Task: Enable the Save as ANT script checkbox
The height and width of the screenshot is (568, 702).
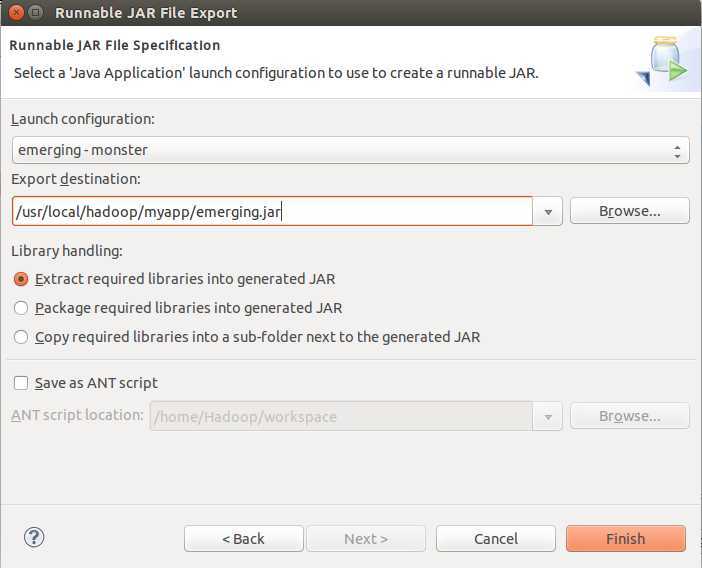Action: 21,383
